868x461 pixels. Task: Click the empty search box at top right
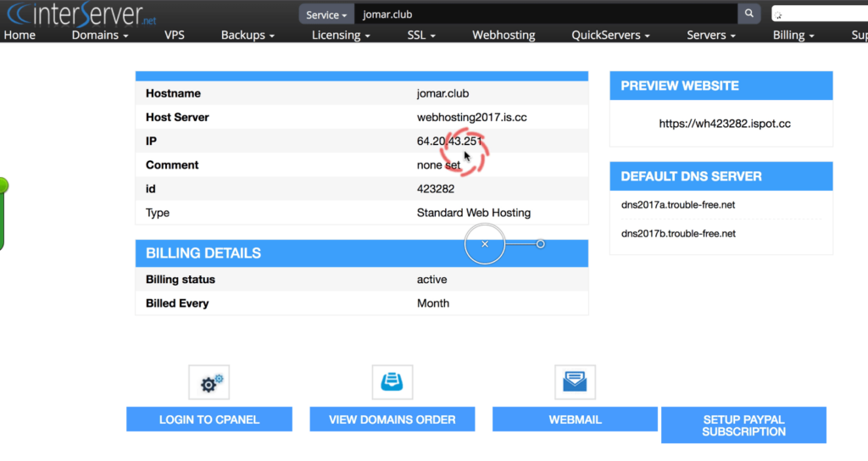click(x=820, y=14)
